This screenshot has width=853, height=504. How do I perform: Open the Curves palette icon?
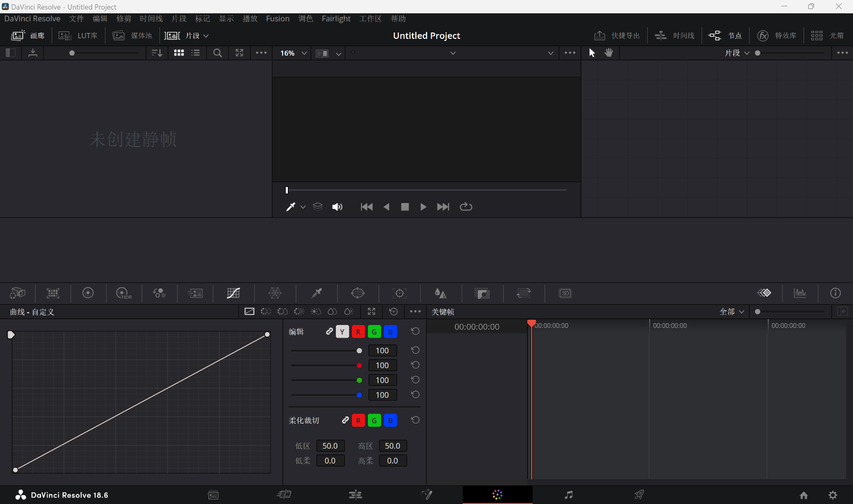[x=234, y=293]
